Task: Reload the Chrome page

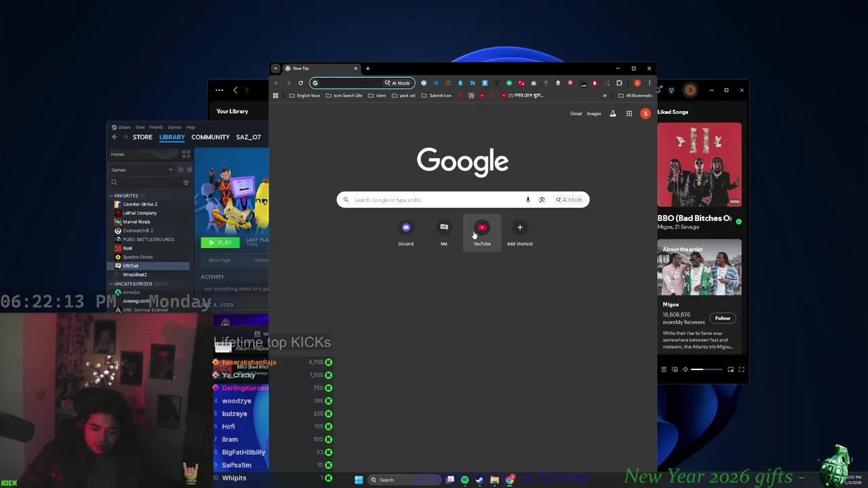Action: tap(300, 83)
